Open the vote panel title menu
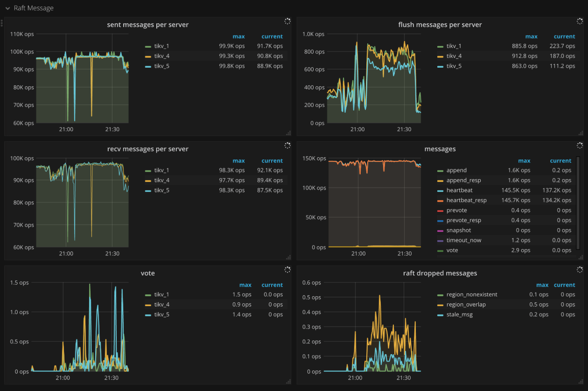The width and height of the screenshot is (588, 391). pos(148,273)
